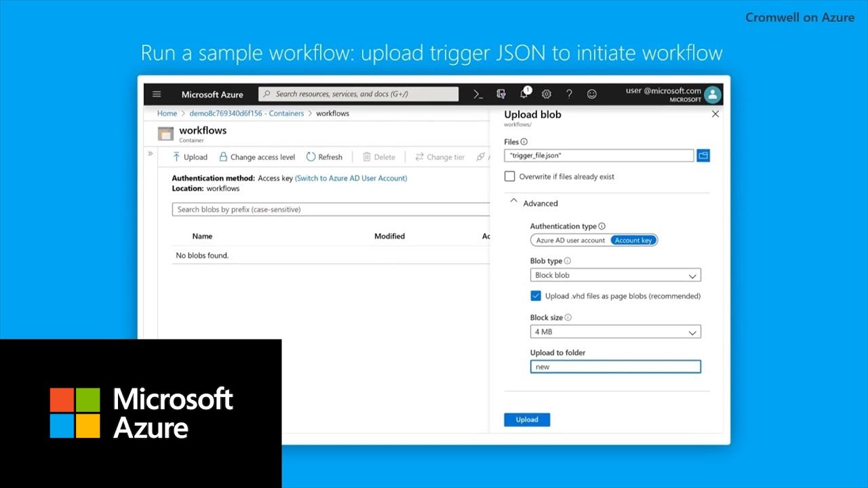Image resolution: width=868 pixels, height=488 pixels.
Task: Show the Block size info icon
Action: tap(568, 317)
